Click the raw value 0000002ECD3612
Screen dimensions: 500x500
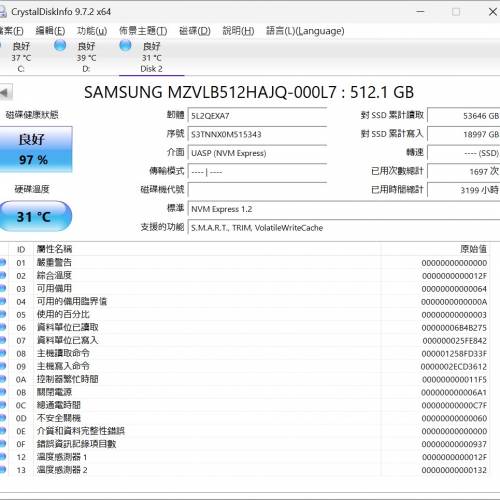click(x=454, y=367)
